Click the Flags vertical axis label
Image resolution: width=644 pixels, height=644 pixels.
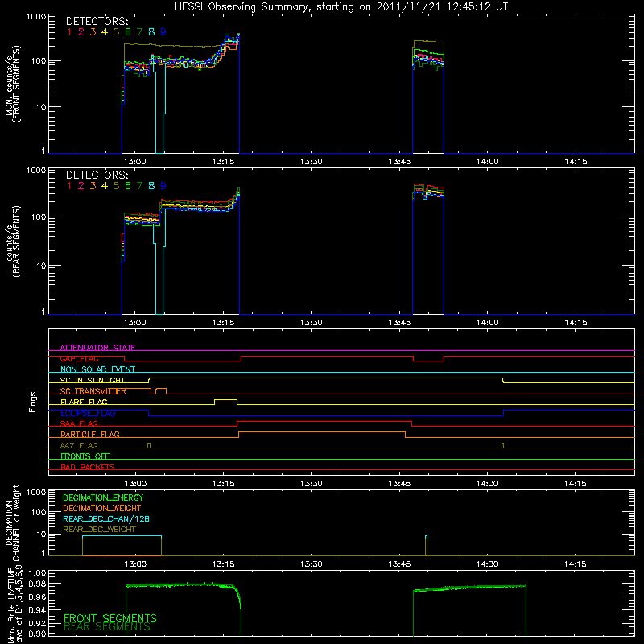pos(33,402)
